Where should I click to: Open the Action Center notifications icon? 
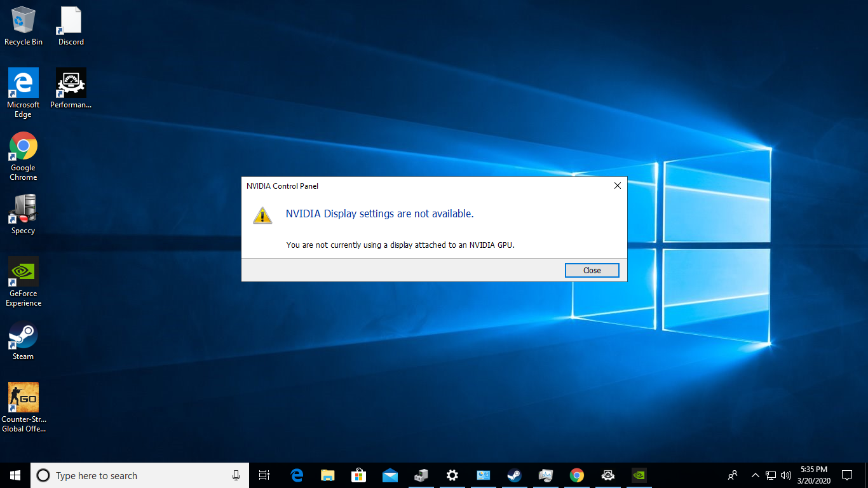pos(847,475)
